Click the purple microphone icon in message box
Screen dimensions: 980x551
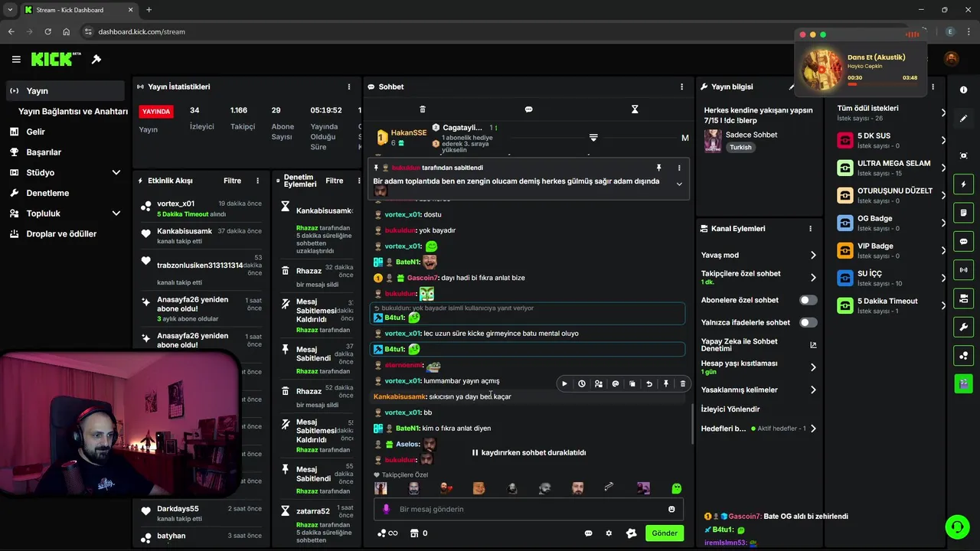386,509
